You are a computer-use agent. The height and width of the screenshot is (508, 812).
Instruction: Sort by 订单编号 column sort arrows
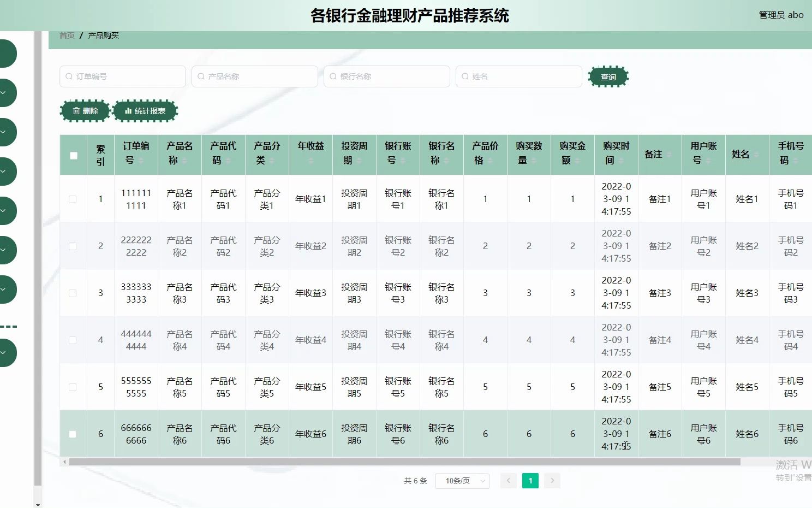tap(141, 161)
